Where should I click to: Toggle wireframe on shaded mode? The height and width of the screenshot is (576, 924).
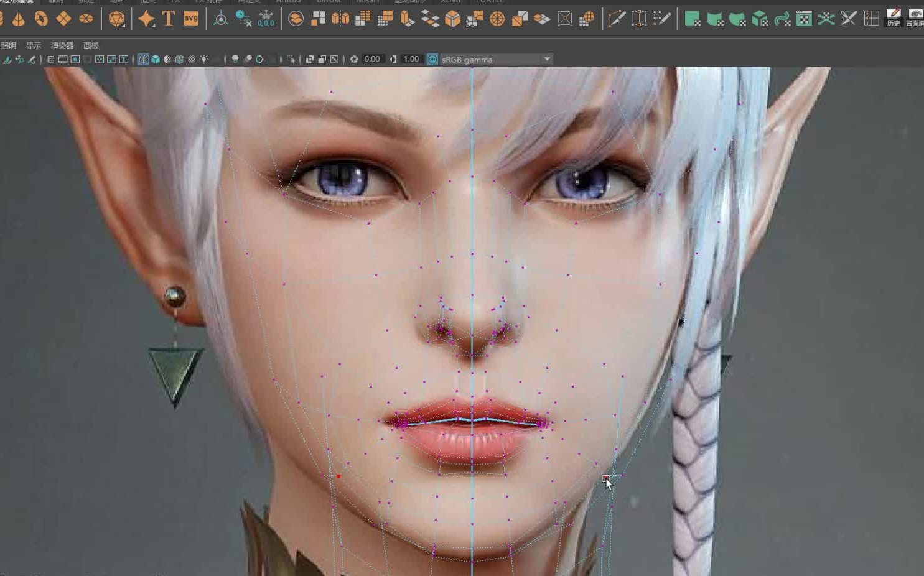(180, 60)
